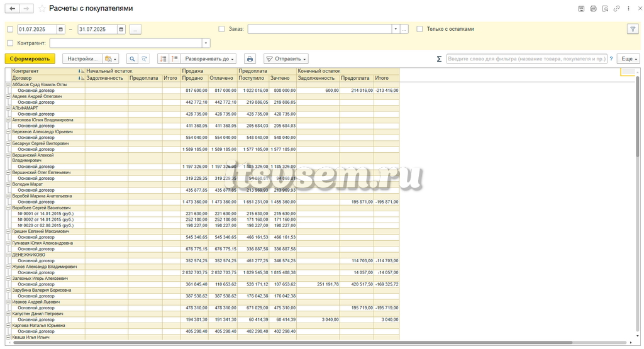
Task: Open the question mark help link
Action: click(x=611, y=58)
